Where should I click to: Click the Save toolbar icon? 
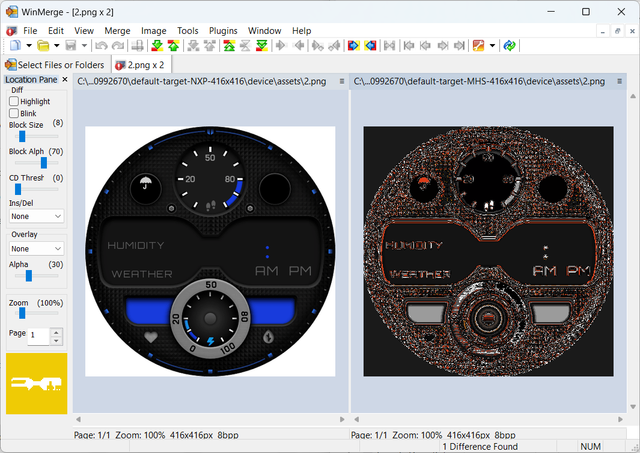pyautogui.click(x=71, y=45)
